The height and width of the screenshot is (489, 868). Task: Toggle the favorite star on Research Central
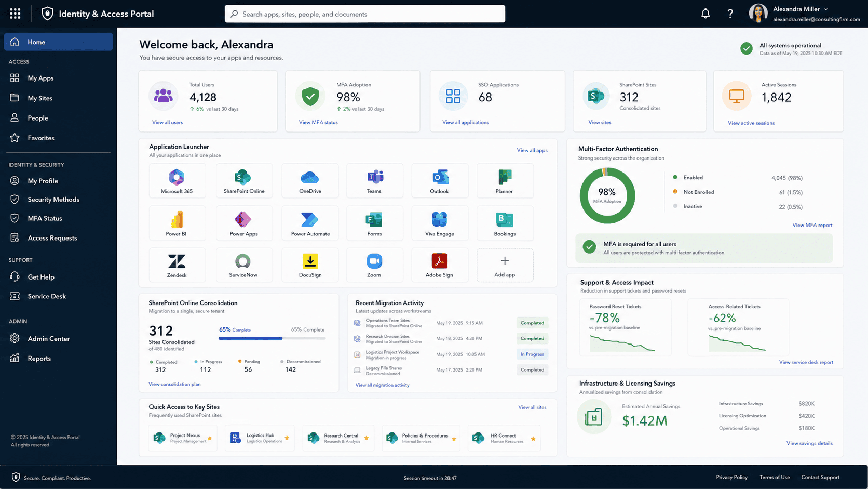(x=366, y=438)
